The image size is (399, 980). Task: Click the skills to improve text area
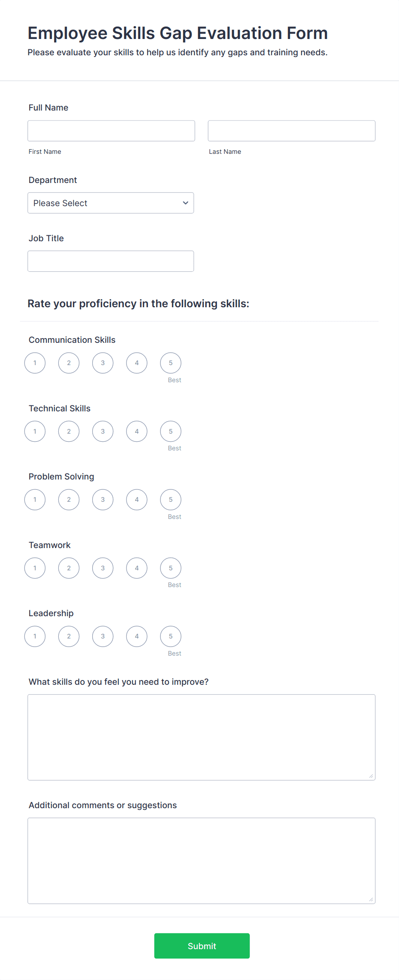tap(201, 737)
